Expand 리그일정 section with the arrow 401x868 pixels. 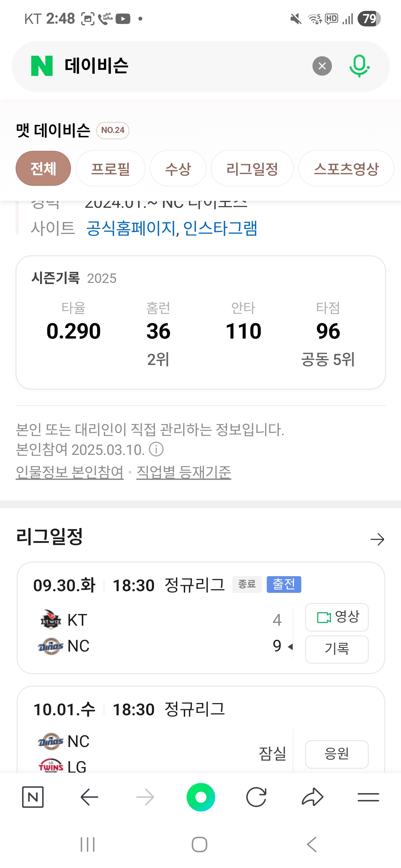coord(377,539)
